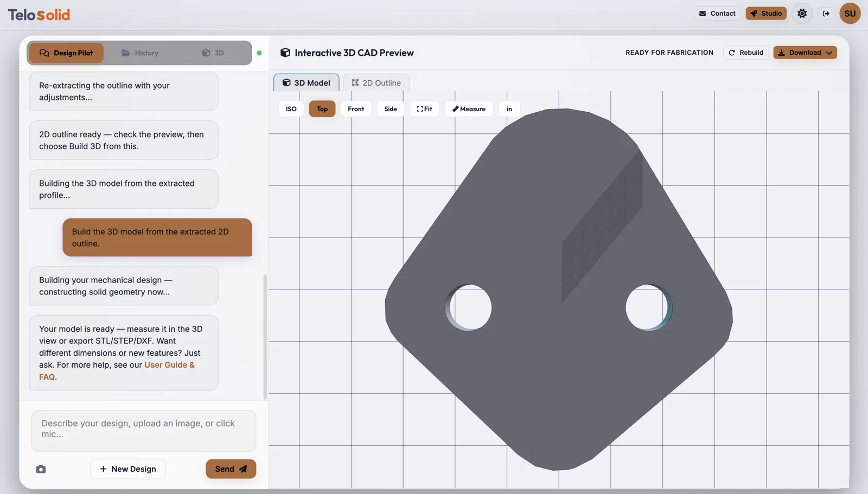Open the History tab
The image size is (868, 494).
[140, 53]
